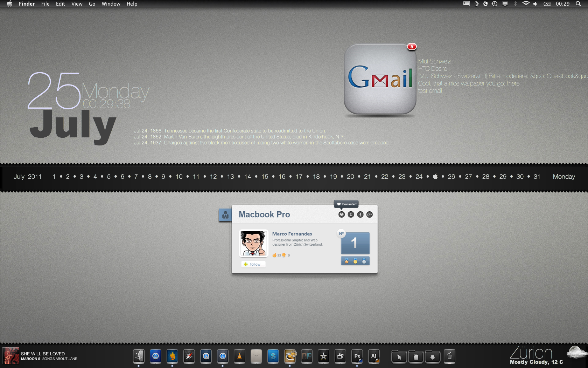The image size is (588, 368).
Task: Open the VLC cone icon in dock
Action: click(239, 356)
